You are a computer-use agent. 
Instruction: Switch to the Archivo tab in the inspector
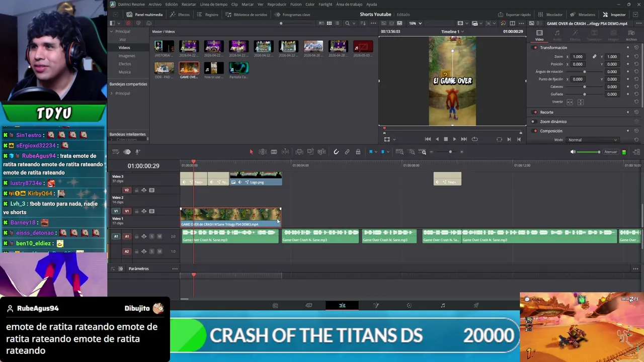coord(631,35)
